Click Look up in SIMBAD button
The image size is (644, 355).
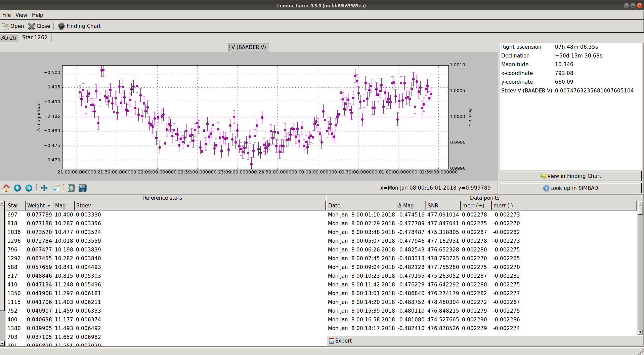coord(570,188)
